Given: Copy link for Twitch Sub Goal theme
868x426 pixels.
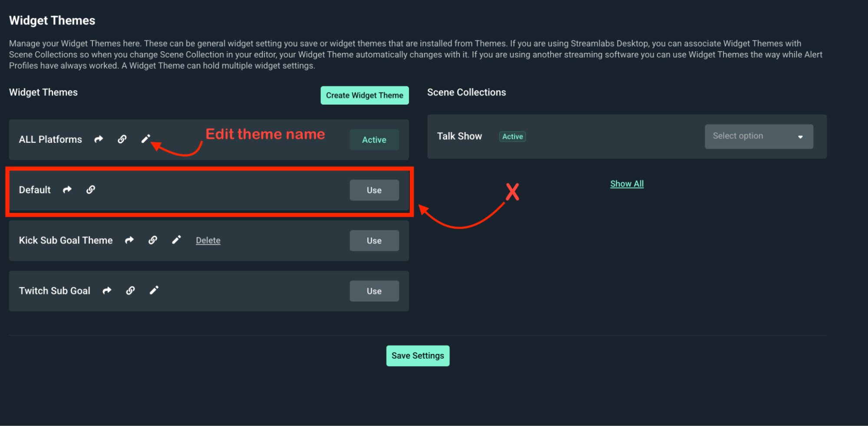Looking at the screenshot, I should (130, 291).
